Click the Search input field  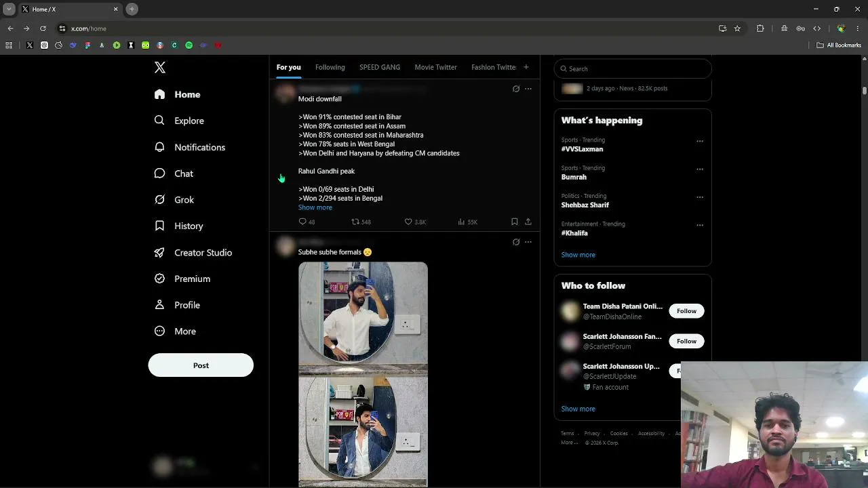(x=633, y=68)
